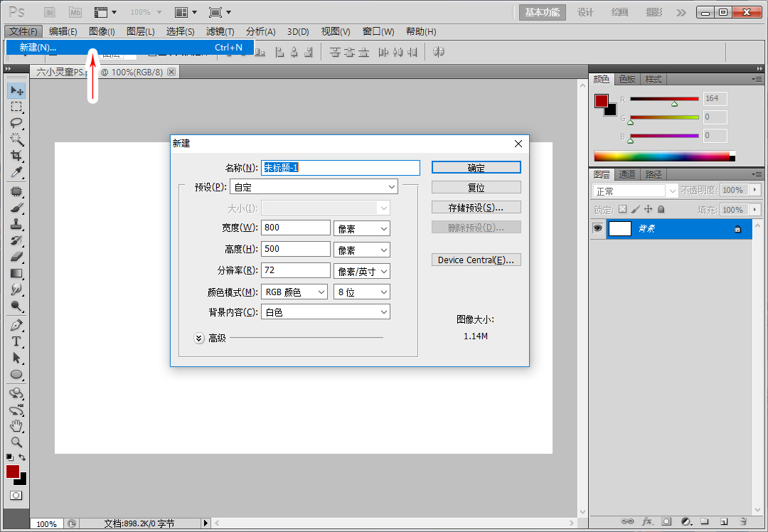Select the Lasso tool

(x=16, y=123)
